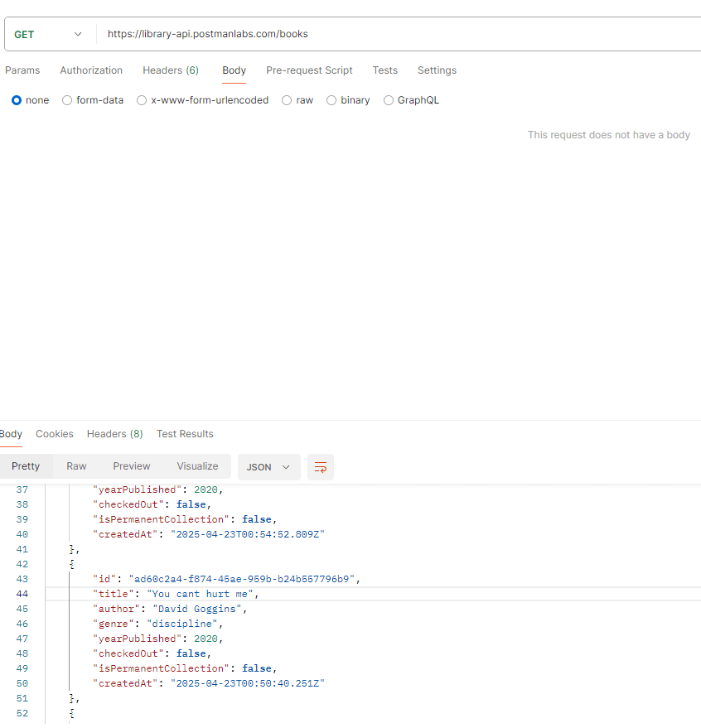Choose the GraphQL body type

tap(389, 100)
